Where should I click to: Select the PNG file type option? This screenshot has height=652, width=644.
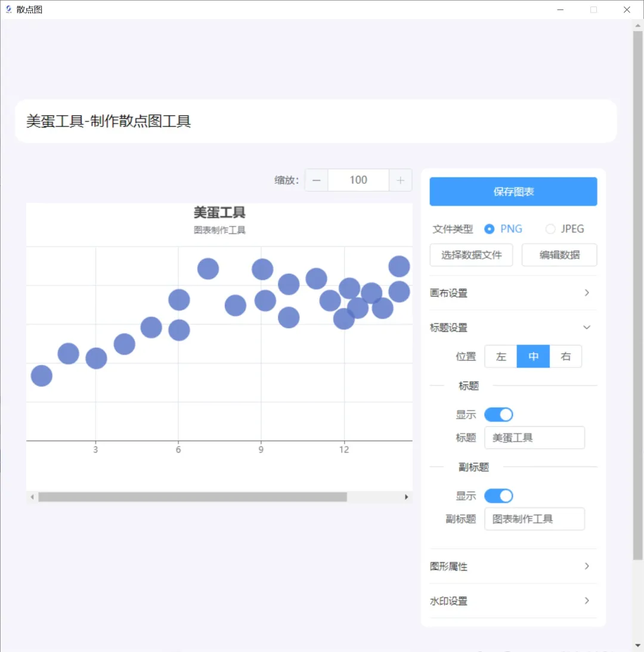[489, 228]
